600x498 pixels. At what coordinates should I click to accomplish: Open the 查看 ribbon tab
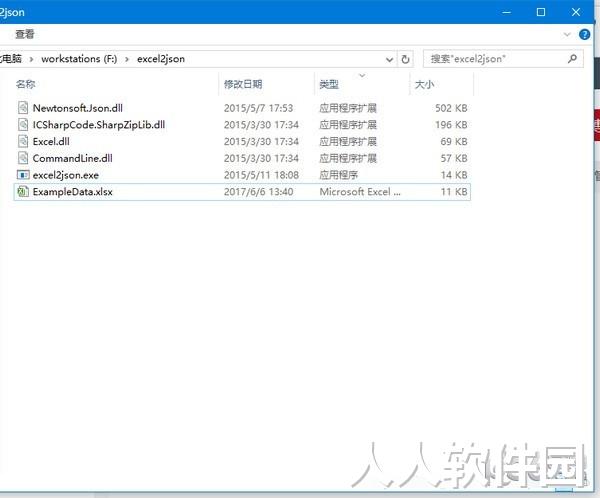click(25, 34)
